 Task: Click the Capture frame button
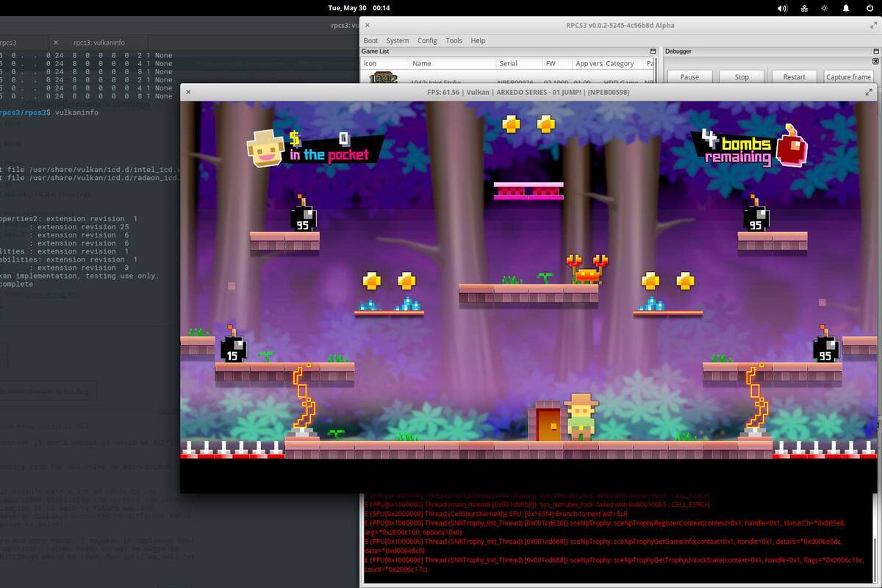[x=848, y=76]
